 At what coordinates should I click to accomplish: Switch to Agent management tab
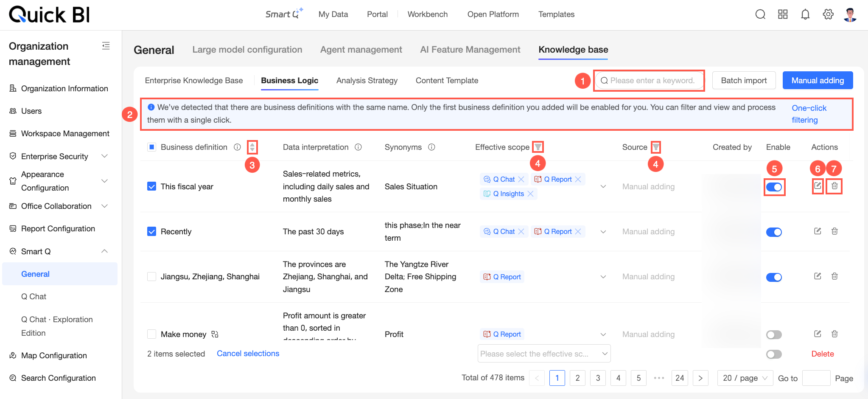(361, 50)
